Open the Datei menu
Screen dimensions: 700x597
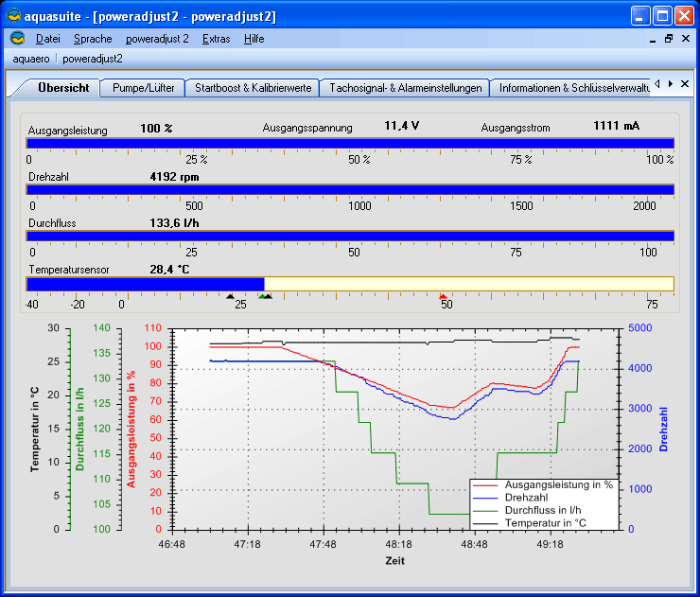point(47,39)
